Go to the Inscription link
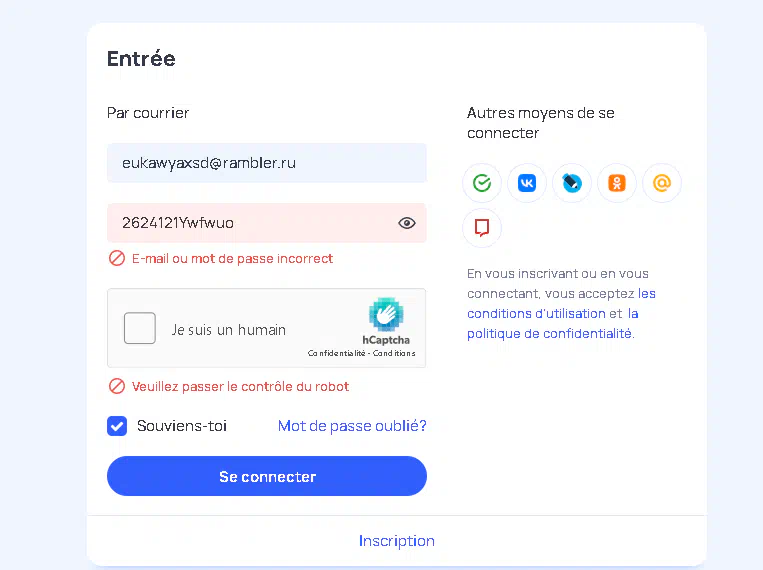 (397, 541)
